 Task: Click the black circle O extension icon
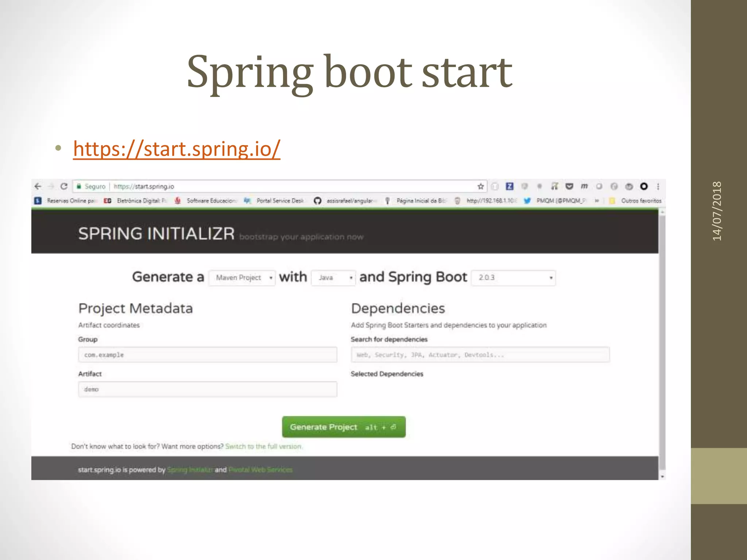[x=644, y=186]
